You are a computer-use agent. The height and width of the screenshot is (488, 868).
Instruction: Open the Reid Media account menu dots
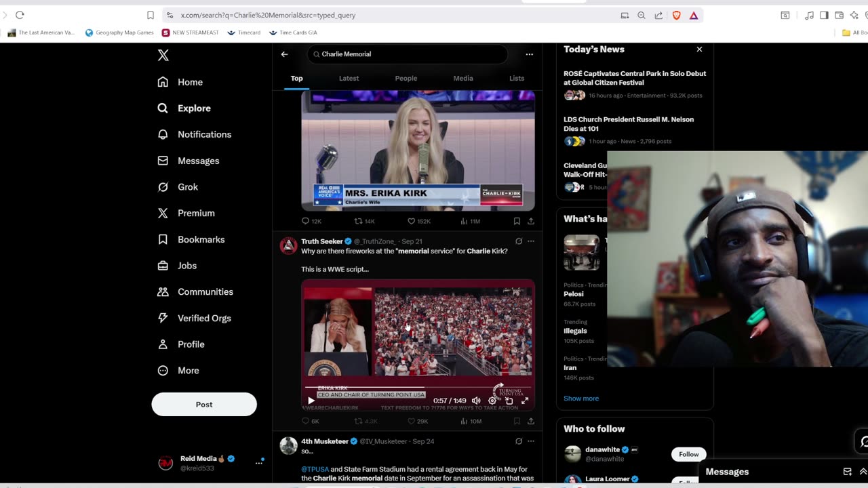tap(258, 463)
